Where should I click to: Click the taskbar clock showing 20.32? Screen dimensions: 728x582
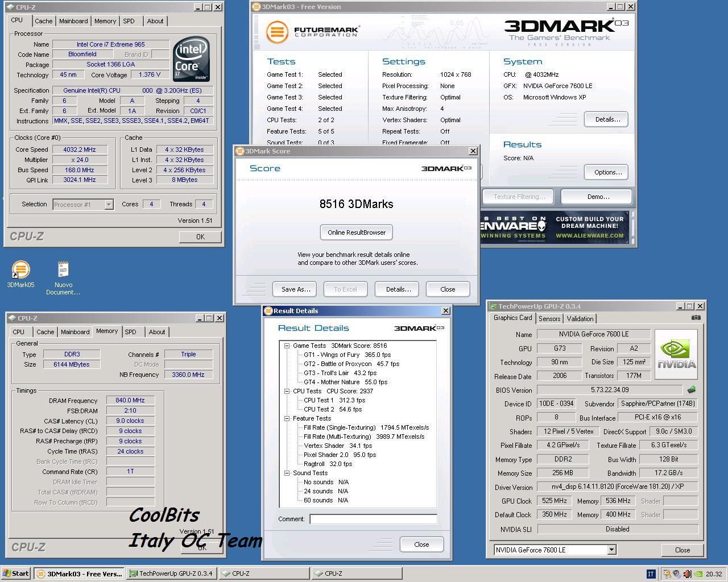pyautogui.click(x=714, y=574)
